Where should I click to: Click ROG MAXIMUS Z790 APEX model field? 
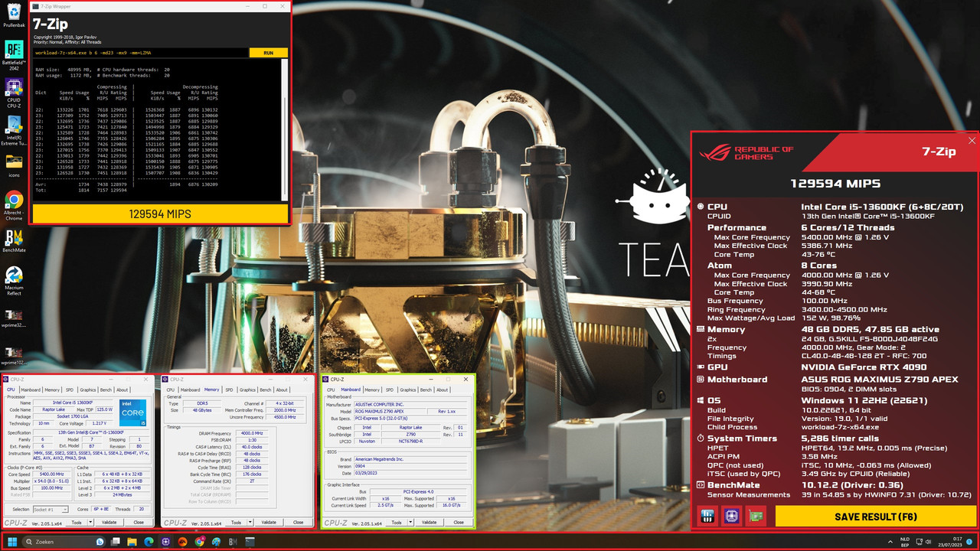click(389, 411)
